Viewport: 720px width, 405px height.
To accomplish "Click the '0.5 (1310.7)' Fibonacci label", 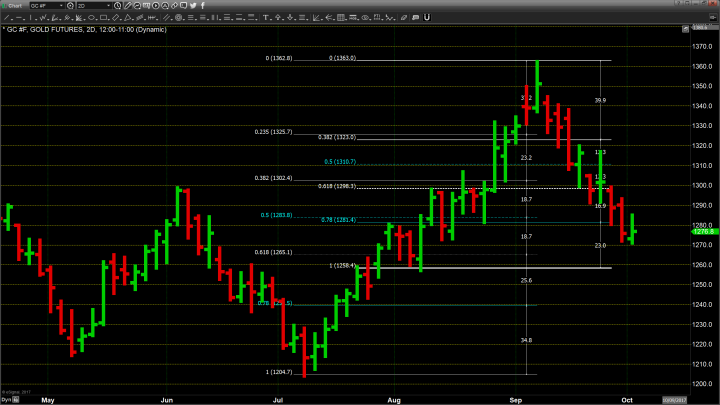I will pyautogui.click(x=340, y=162).
